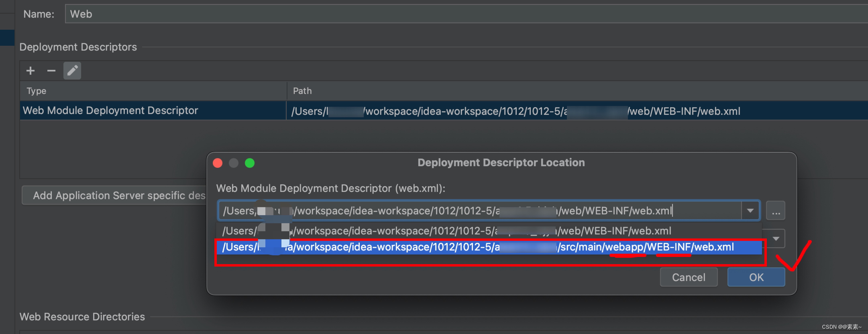Screen dimensions: 868x334
Task: Expand the web.xml path combo box arrow
Action: click(750, 211)
